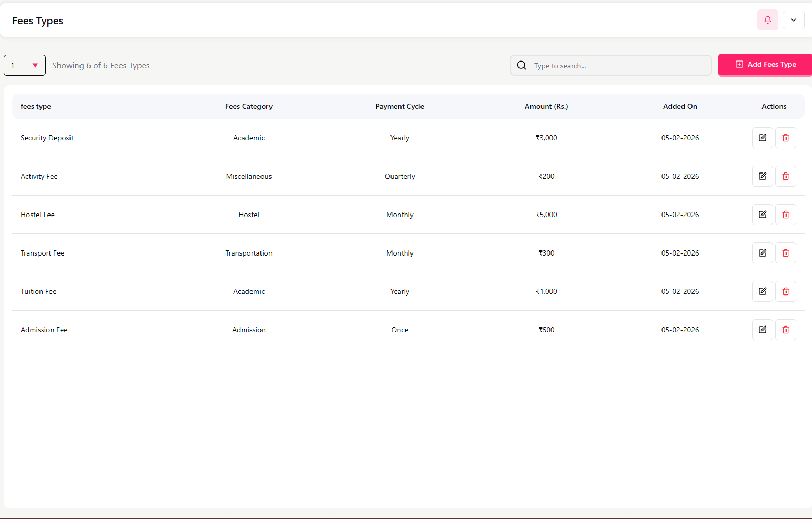The height and width of the screenshot is (519, 812).
Task: Click the search magnifier icon
Action: tap(522, 65)
